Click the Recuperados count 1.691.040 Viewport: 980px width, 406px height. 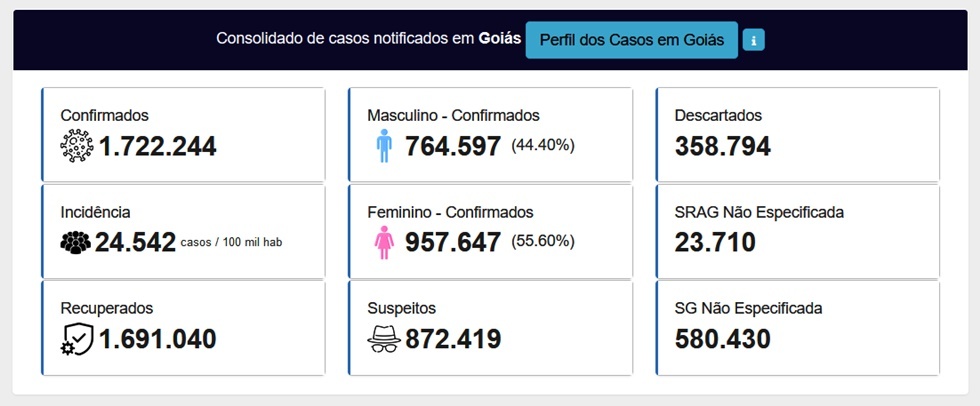(x=158, y=339)
